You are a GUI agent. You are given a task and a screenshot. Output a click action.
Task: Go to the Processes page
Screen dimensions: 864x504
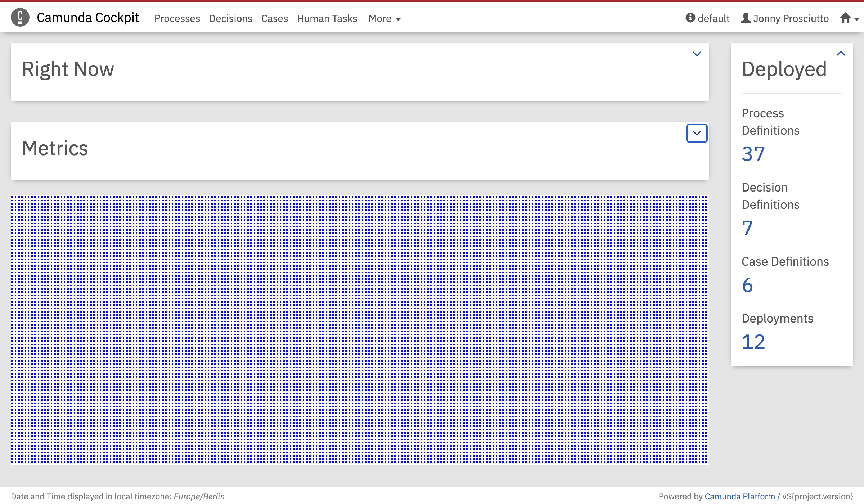click(x=177, y=18)
